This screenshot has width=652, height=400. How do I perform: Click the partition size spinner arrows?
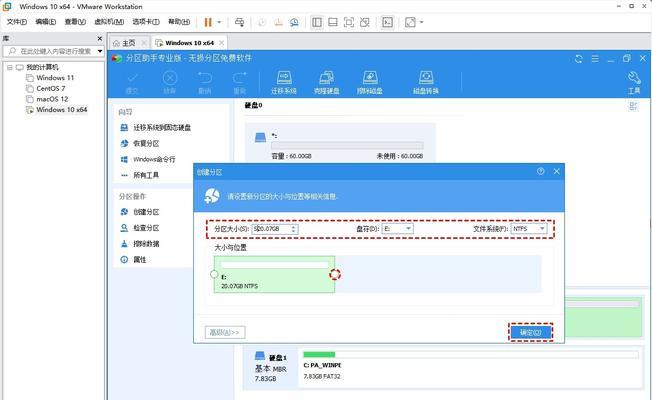[x=294, y=229]
